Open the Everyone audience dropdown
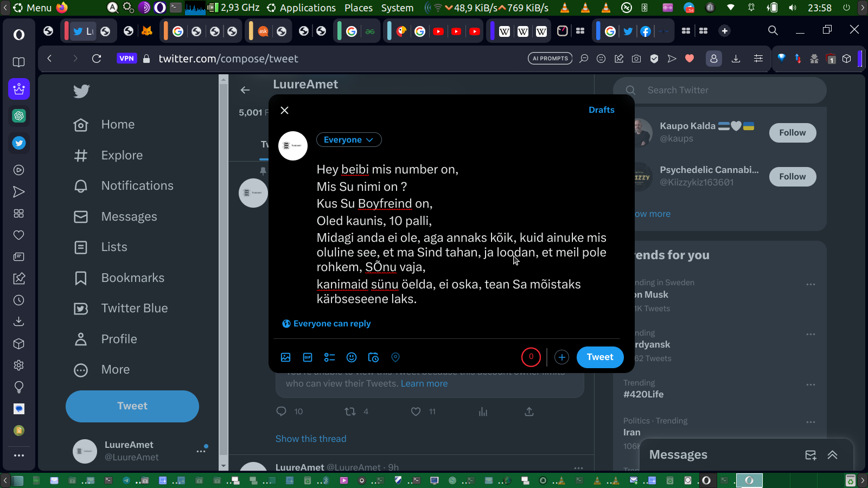 (349, 140)
